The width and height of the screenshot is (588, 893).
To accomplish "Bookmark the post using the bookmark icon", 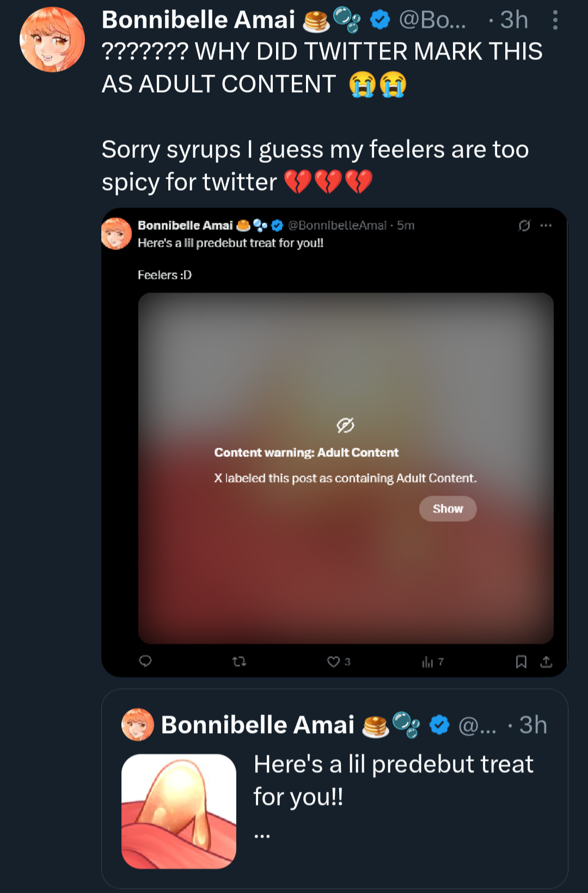I will (x=521, y=662).
